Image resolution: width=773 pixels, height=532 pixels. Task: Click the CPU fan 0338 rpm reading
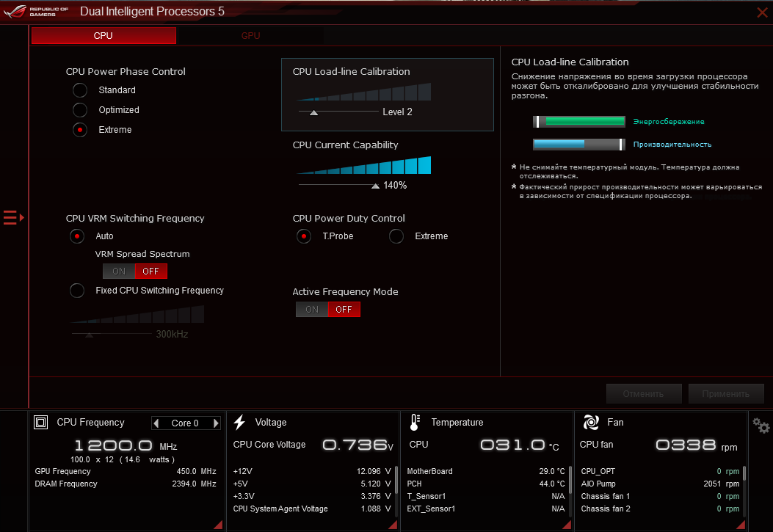(x=696, y=445)
